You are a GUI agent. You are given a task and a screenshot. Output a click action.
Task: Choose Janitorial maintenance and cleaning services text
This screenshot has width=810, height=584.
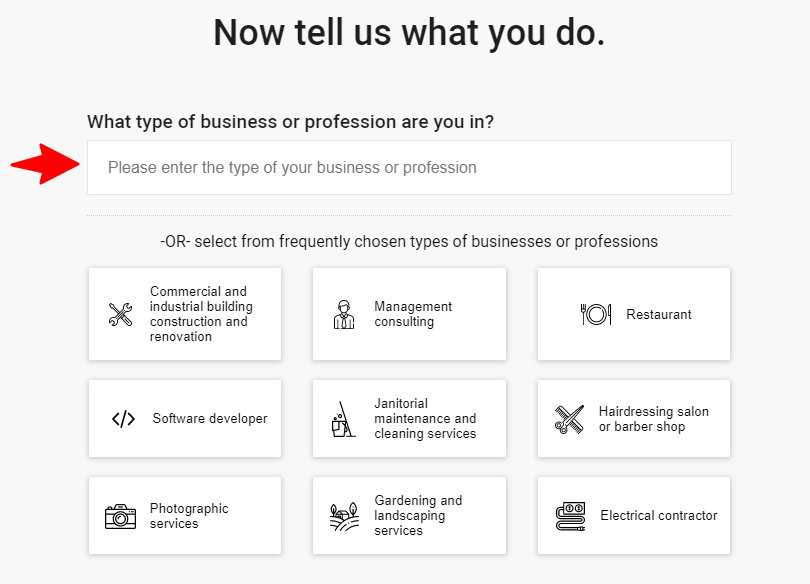[x=425, y=418]
